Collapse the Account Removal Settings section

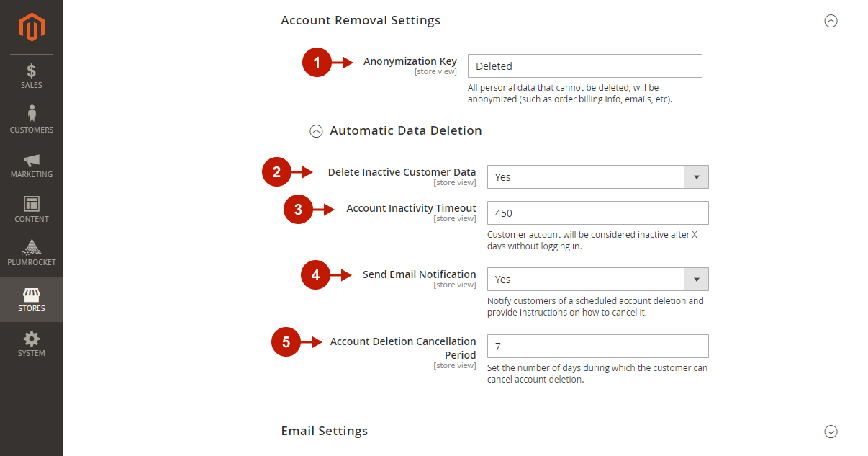point(831,21)
